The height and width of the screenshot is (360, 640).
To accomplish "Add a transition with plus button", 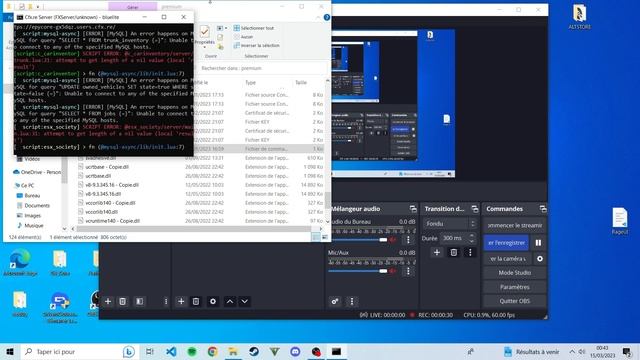I will click(x=437, y=253).
